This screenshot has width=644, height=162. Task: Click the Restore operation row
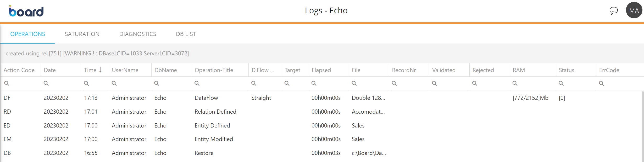[x=204, y=153]
